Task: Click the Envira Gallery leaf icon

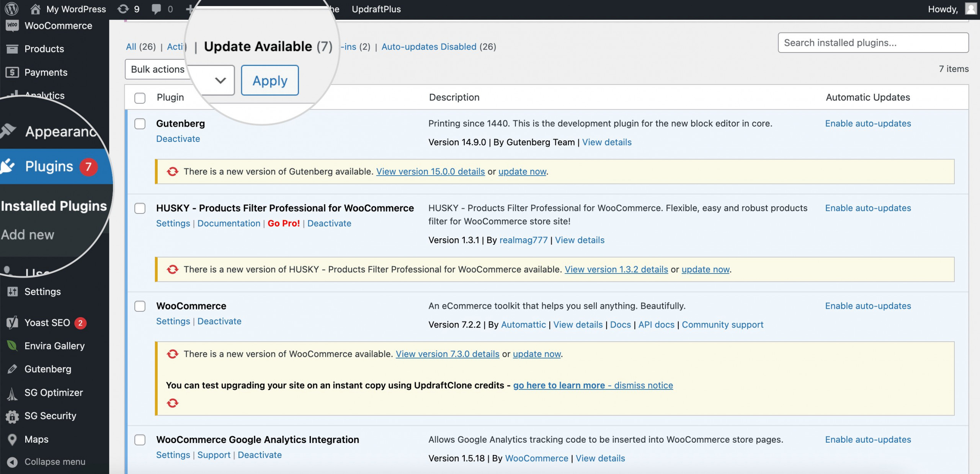Action: point(12,346)
